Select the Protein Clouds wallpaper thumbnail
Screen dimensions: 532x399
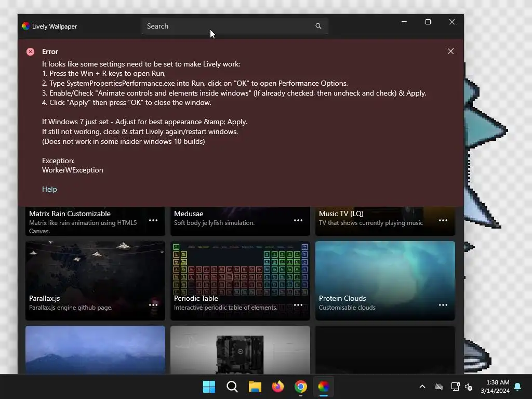pyautogui.click(x=385, y=281)
